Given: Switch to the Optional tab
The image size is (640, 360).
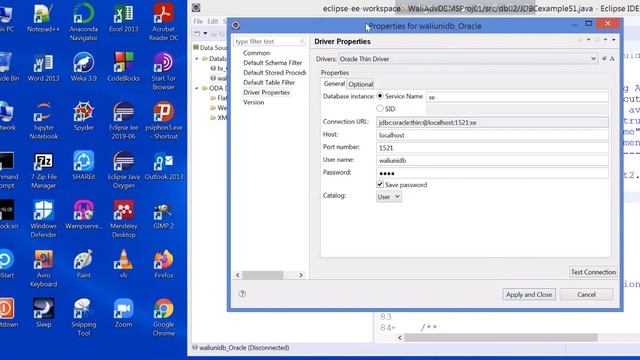Looking at the screenshot, I should [x=360, y=84].
